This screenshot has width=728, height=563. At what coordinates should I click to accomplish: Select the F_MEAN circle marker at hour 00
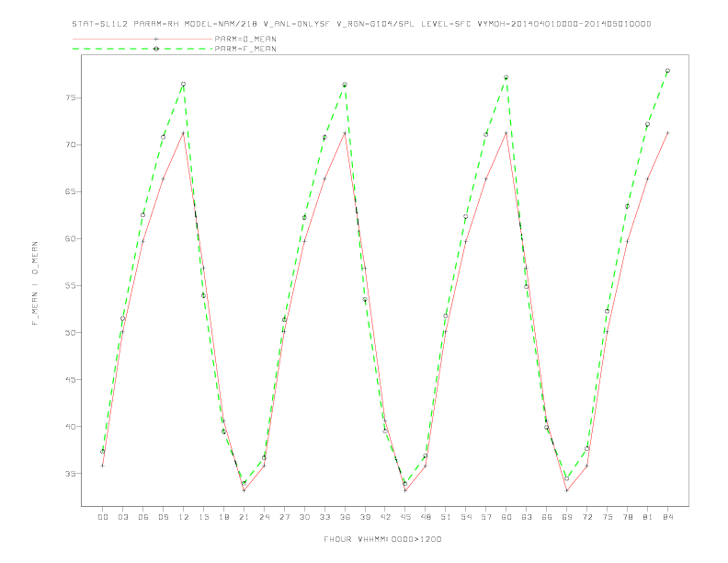103,452
